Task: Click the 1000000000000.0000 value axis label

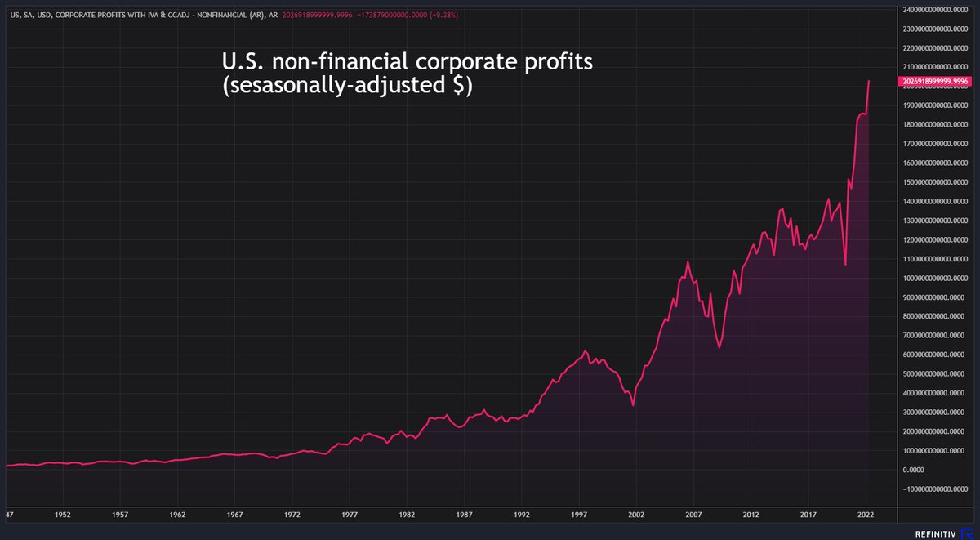Action: click(x=938, y=279)
